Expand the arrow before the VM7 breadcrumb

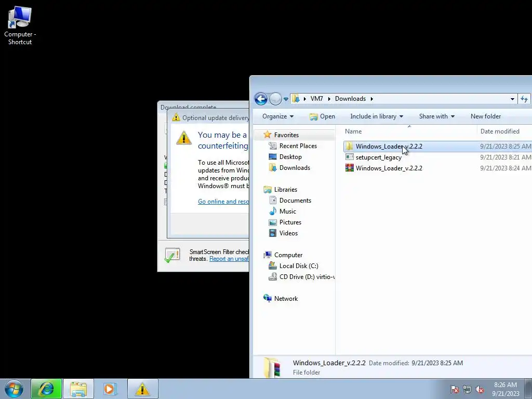tap(304, 99)
